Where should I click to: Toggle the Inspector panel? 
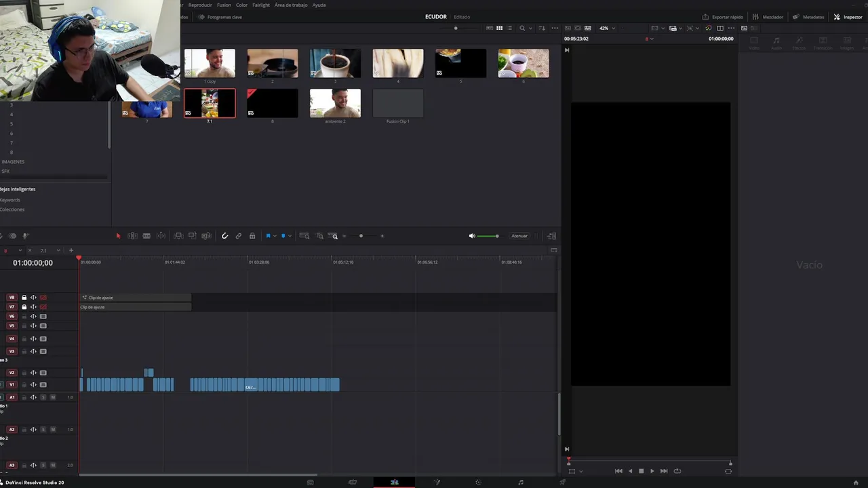click(848, 17)
